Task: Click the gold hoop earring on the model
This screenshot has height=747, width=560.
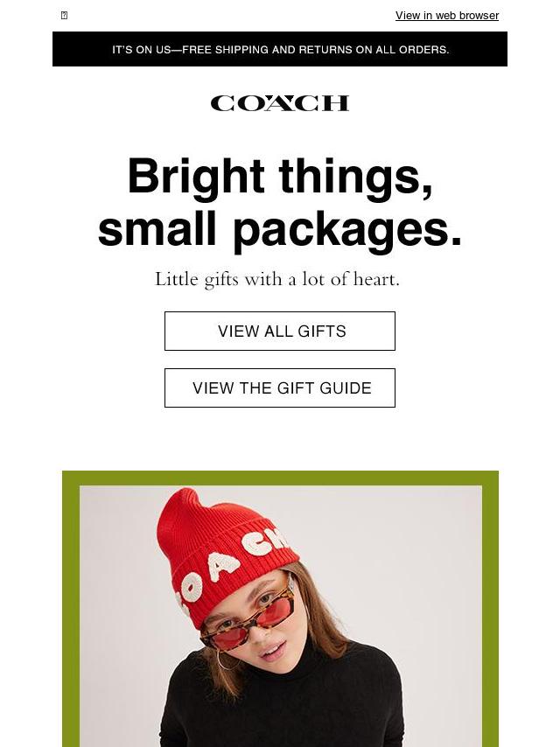Action: tap(225, 660)
